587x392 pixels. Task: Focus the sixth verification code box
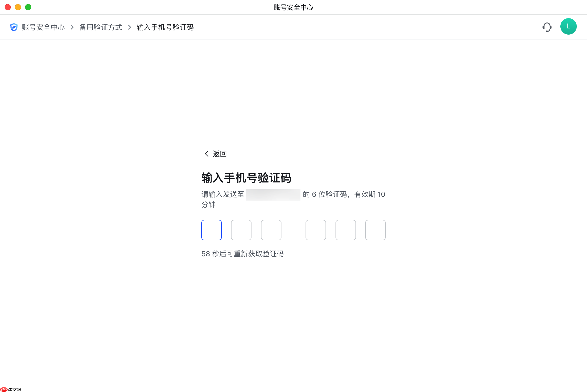pos(375,230)
